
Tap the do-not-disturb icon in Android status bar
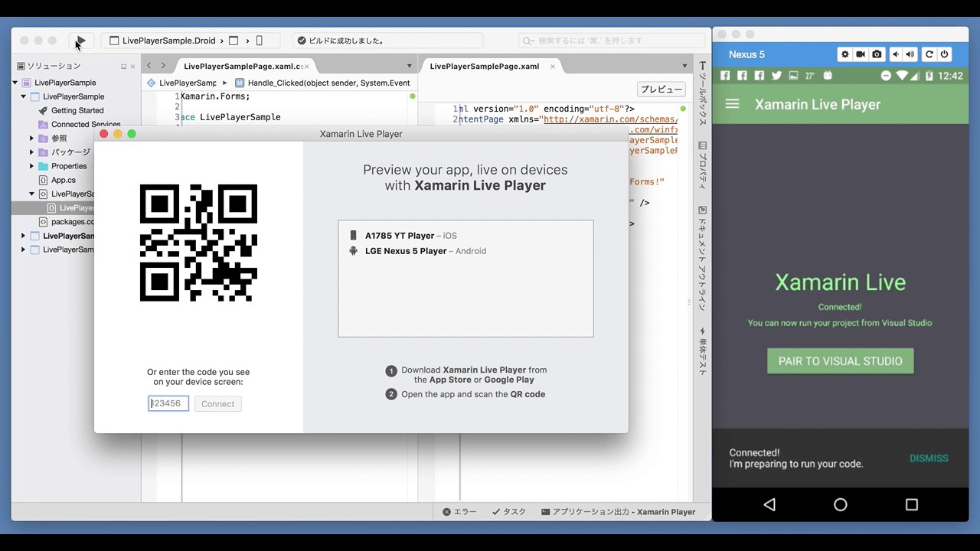tap(886, 76)
